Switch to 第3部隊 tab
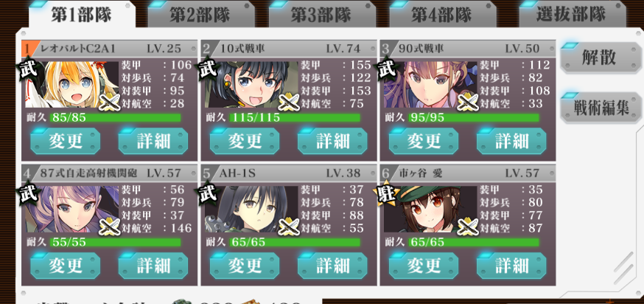Viewport: 644px width, 304px height. coord(321,15)
